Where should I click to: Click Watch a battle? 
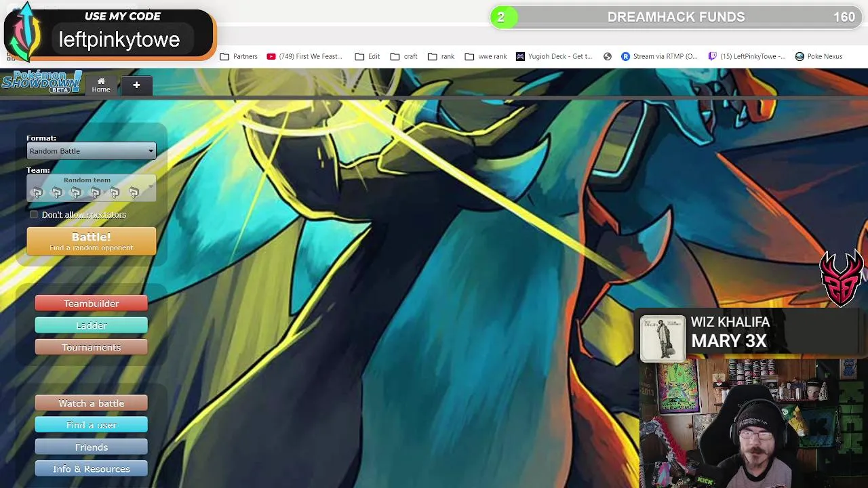92,403
